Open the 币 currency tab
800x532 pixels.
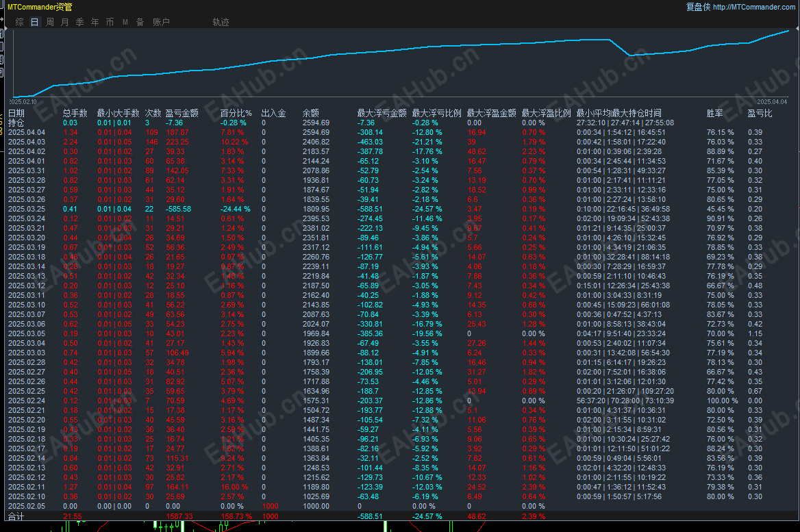110,22
